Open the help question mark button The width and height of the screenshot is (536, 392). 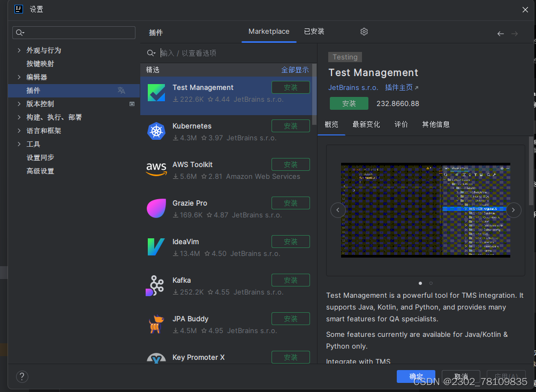22,376
